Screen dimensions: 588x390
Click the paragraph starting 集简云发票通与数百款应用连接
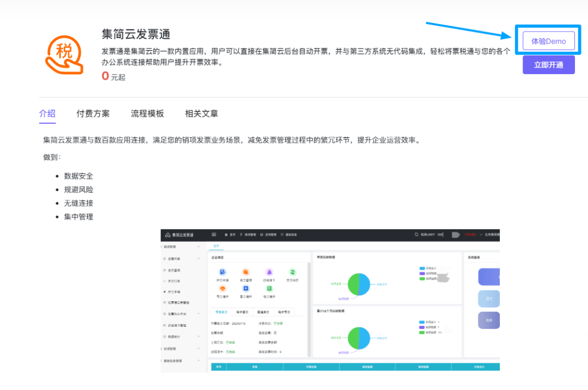tap(233, 140)
